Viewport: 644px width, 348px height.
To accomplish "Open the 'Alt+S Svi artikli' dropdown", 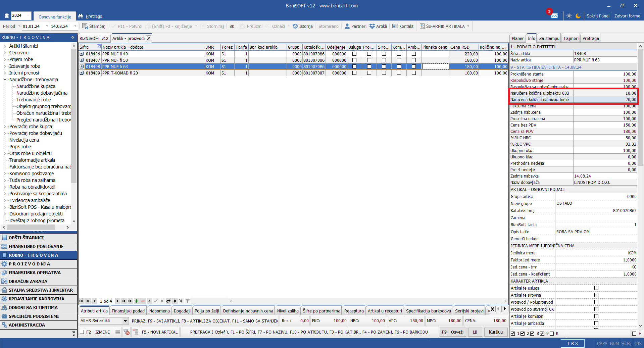I will click(125, 321).
